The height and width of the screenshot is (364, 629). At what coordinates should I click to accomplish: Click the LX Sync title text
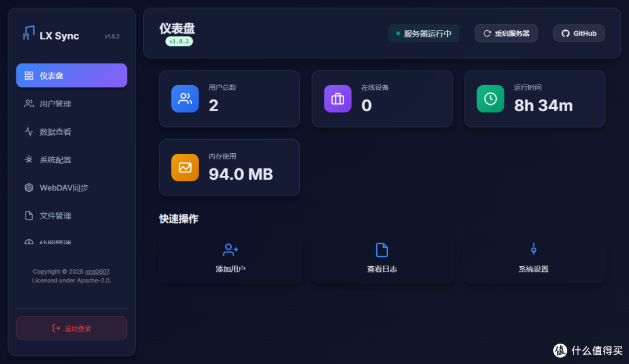pos(59,36)
